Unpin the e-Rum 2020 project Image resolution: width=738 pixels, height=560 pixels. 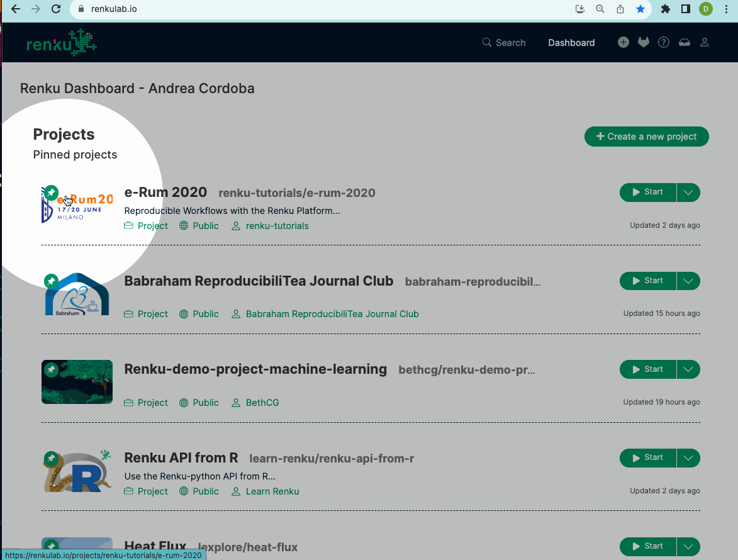tap(52, 192)
